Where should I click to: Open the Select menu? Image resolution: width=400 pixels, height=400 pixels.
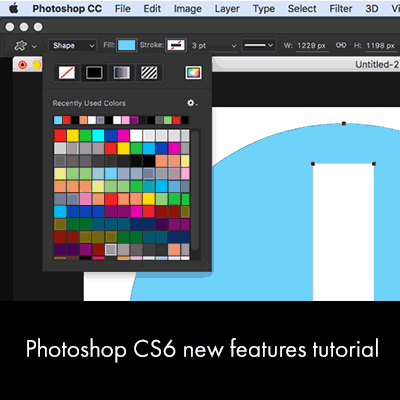pyautogui.click(x=302, y=9)
